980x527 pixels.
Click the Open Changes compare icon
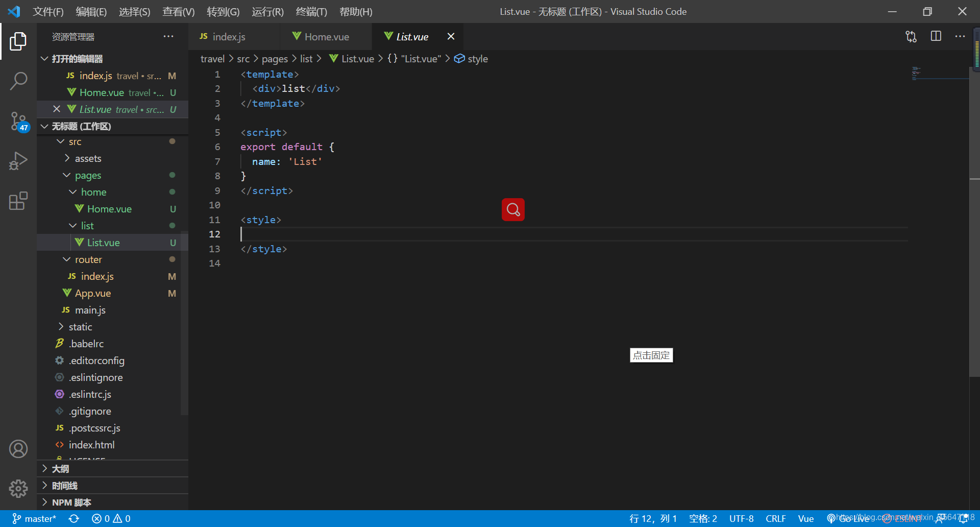911,36
